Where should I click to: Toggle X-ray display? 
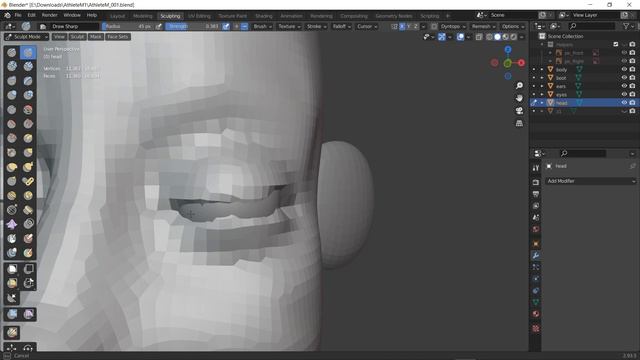[x=479, y=37]
